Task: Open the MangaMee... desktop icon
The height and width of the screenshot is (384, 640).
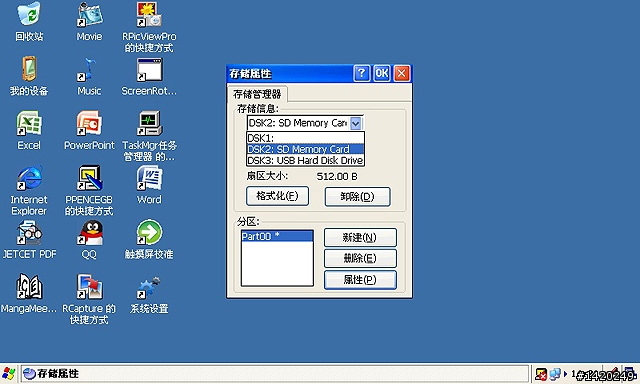Action: (29, 293)
